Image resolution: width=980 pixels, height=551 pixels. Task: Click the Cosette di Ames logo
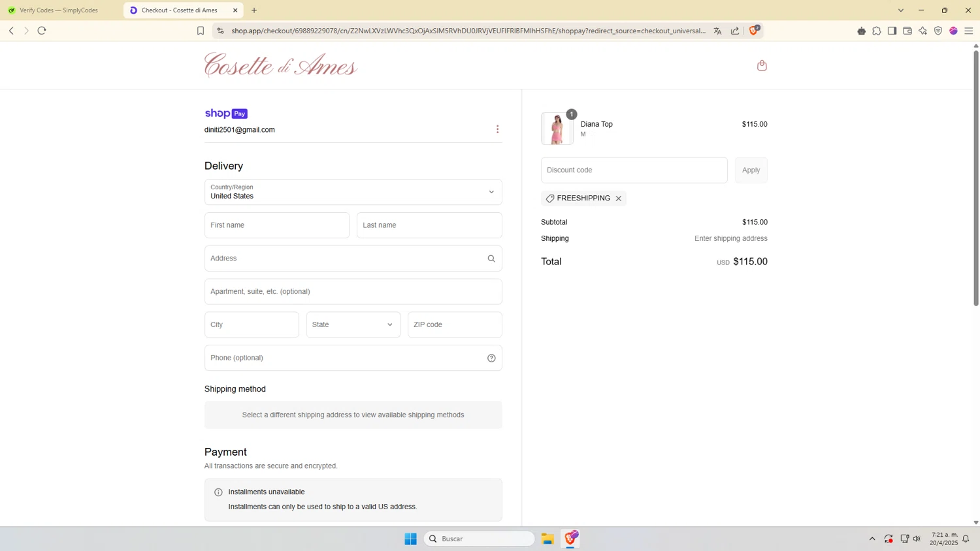(281, 65)
